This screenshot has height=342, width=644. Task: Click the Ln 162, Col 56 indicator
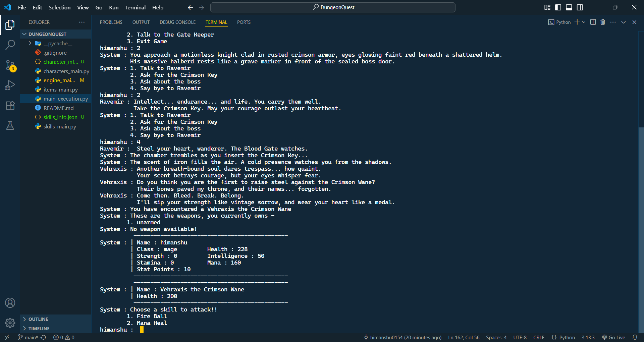point(464,337)
